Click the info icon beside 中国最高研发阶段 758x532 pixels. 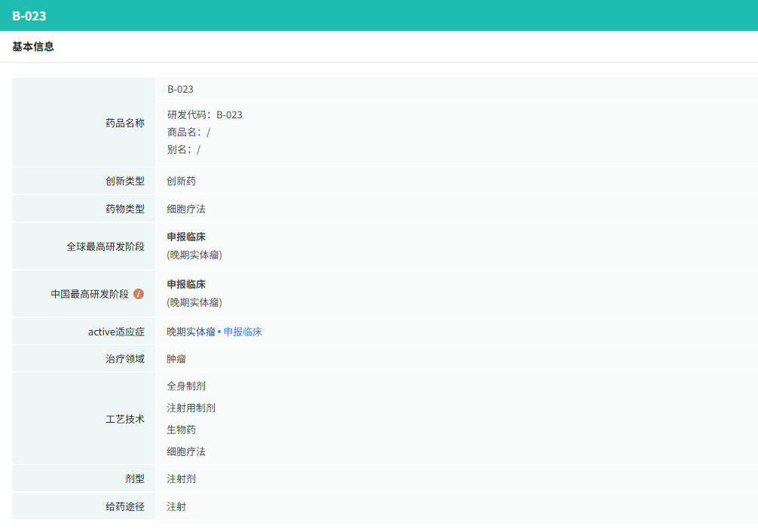[x=139, y=294]
